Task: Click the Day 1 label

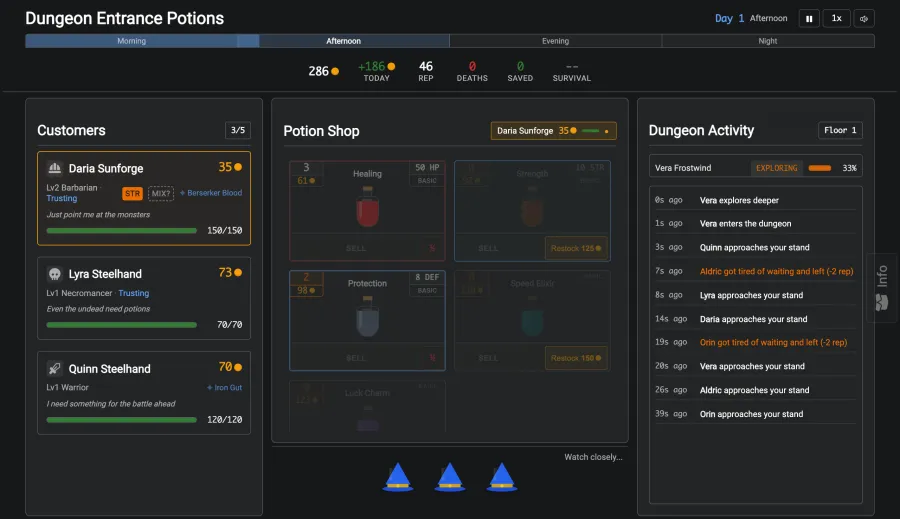Action: coord(729,18)
